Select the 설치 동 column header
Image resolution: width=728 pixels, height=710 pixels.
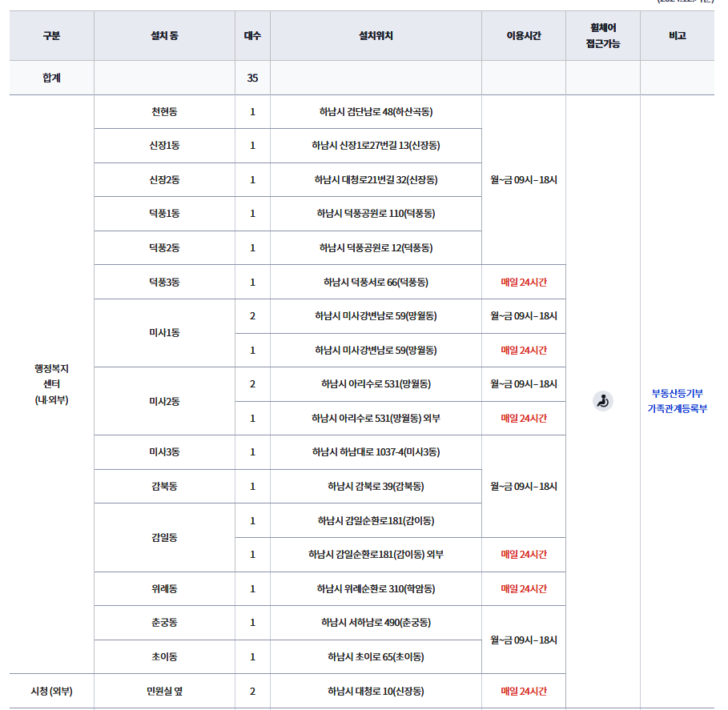(163, 34)
